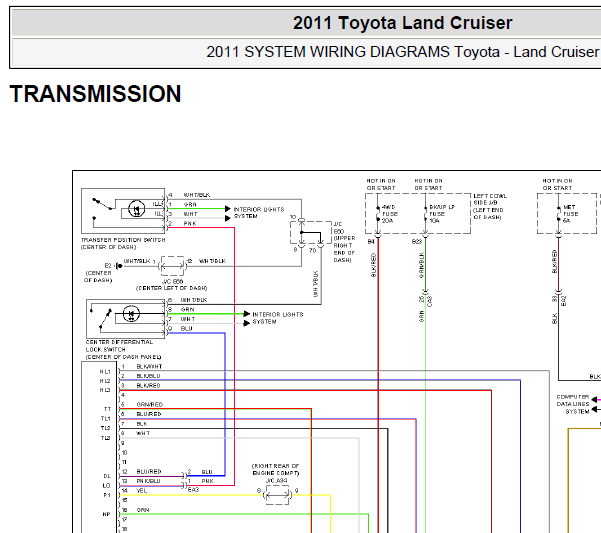Click 'HOT IN ON OR START' above MET fuse
Screen dimensions: 601x533
click(x=557, y=184)
